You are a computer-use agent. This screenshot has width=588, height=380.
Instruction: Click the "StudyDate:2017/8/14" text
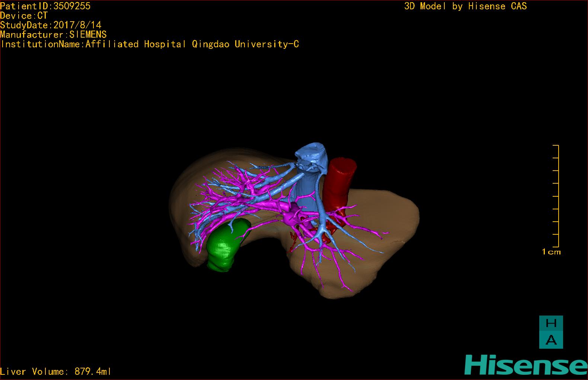[51, 25]
